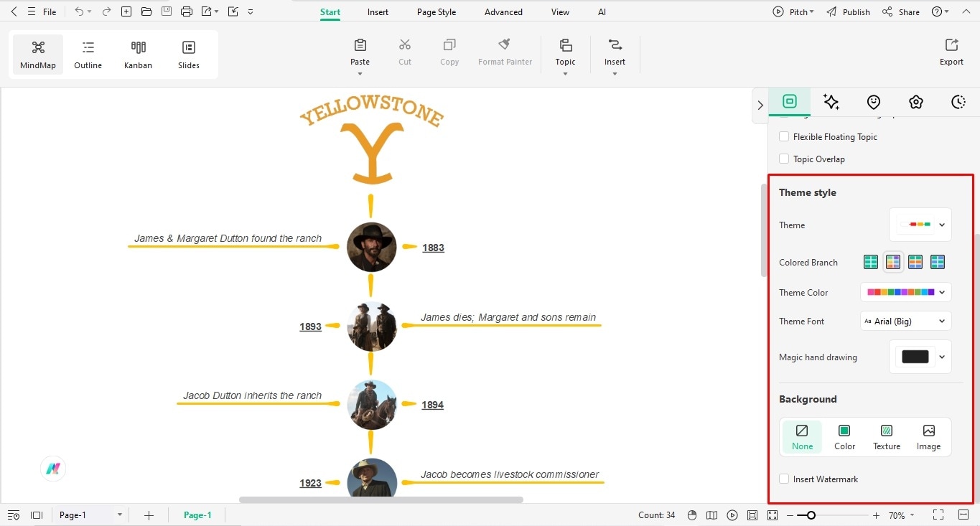
Task: Switch to Kanban view mode
Action: point(138,55)
